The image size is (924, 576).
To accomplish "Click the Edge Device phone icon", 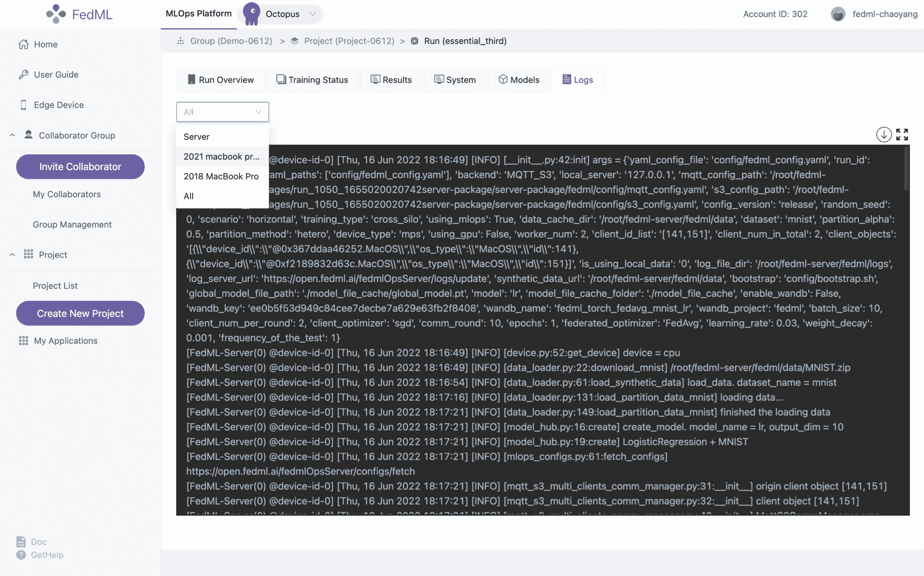I will [24, 105].
